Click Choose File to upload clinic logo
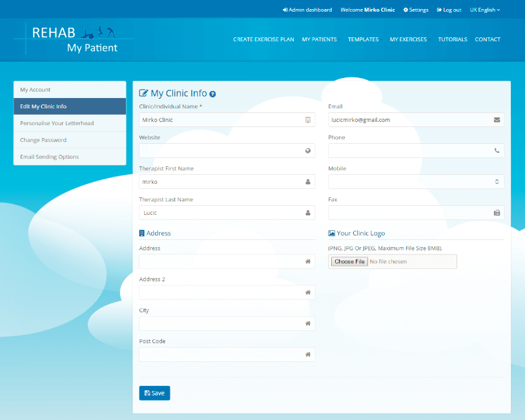The height and width of the screenshot is (420, 525). pos(349,261)
